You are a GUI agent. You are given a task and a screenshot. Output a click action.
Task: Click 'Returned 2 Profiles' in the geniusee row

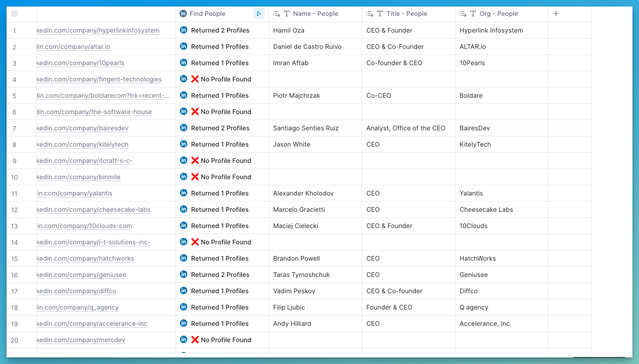coord(220,275)
